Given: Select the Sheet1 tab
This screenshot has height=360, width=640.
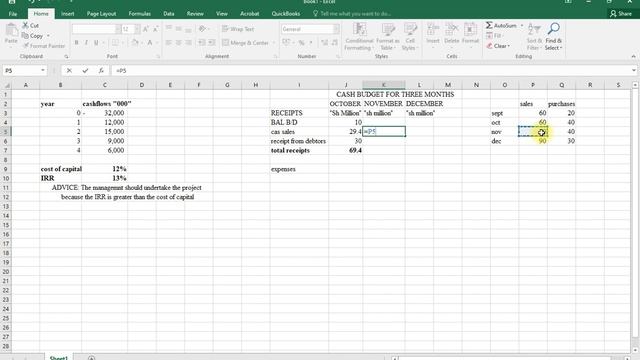Looking at the screenshot, I should pyautogui.click(x=58, y=358).
